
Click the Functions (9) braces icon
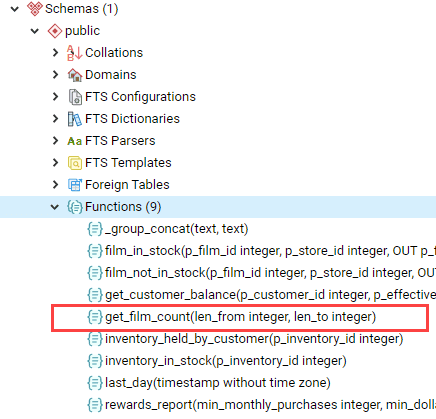coord(75,207)
